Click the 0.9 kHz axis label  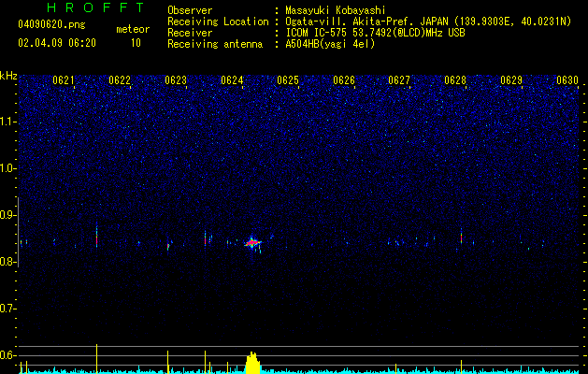coord(7,215)
